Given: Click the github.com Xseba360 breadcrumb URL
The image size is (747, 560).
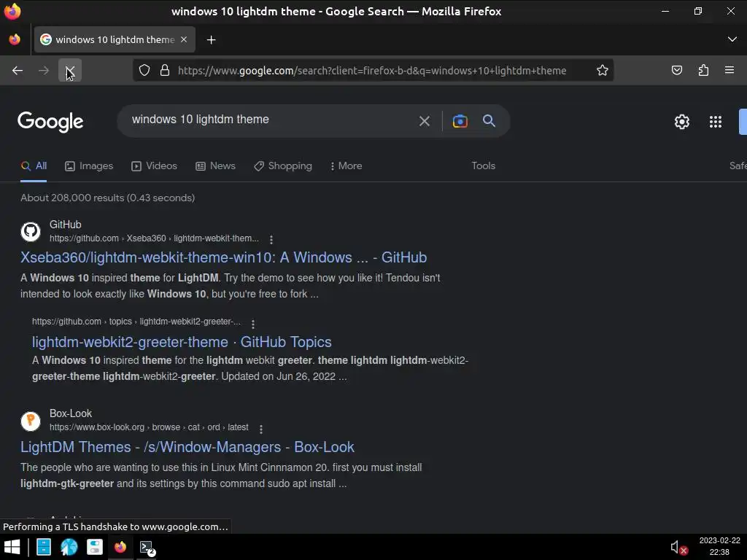Looking at the screenshot, I should [x=154, y=238].
